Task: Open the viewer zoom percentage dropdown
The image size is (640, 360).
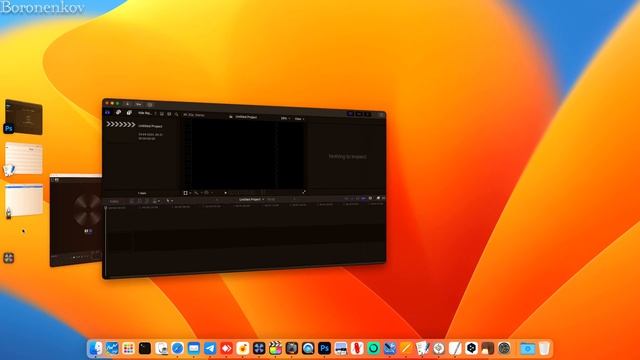Action: coord(285,118)
